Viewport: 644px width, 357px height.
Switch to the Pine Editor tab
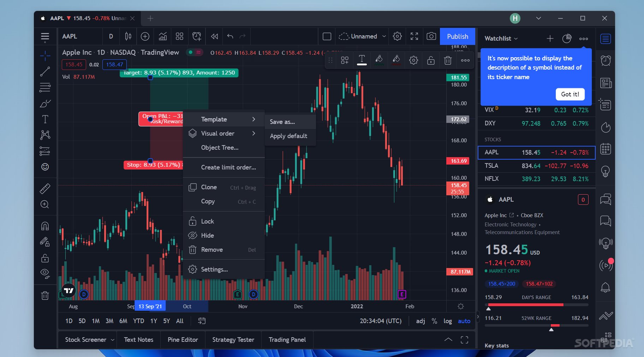tap(183, 340)
